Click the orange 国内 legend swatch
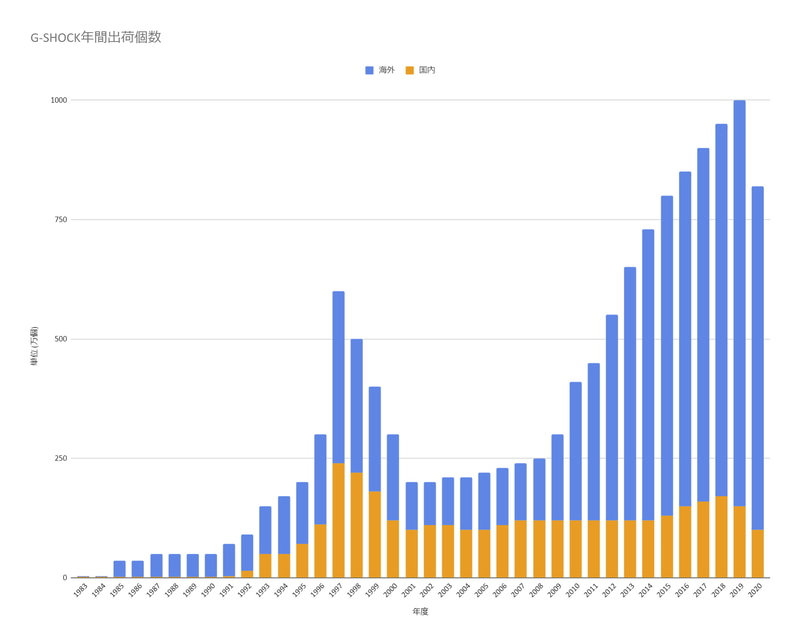This screenshot has width=800, height=618. [x=410, y=70]
